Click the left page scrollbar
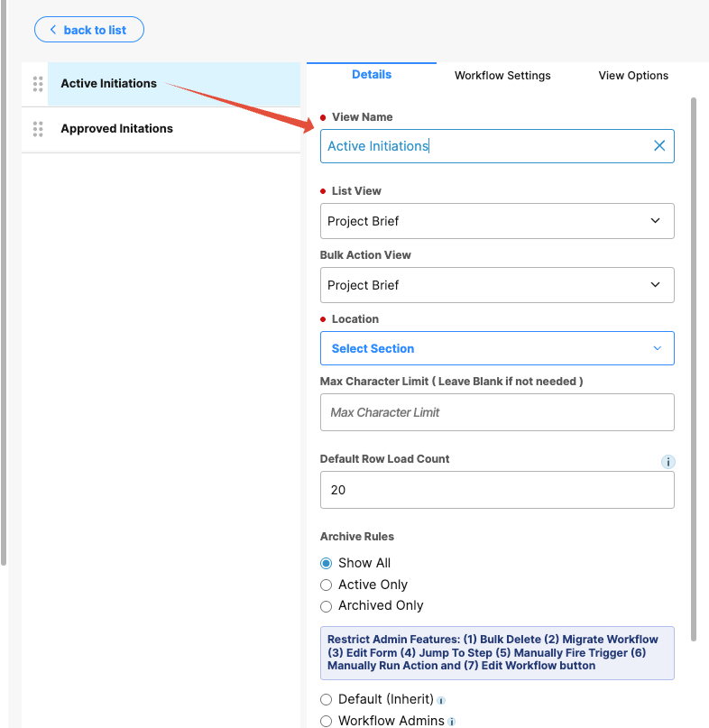Image resolution: width=709 pixels, height=728 pixels. (4, 282)
